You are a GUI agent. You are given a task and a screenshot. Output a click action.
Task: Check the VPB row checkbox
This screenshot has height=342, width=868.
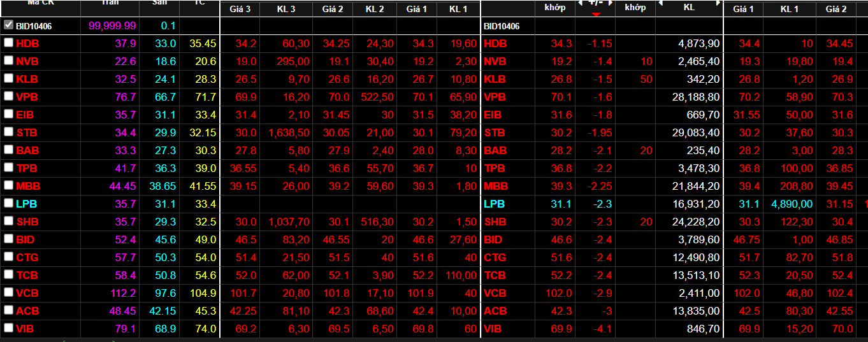click(x=8, y=96)
